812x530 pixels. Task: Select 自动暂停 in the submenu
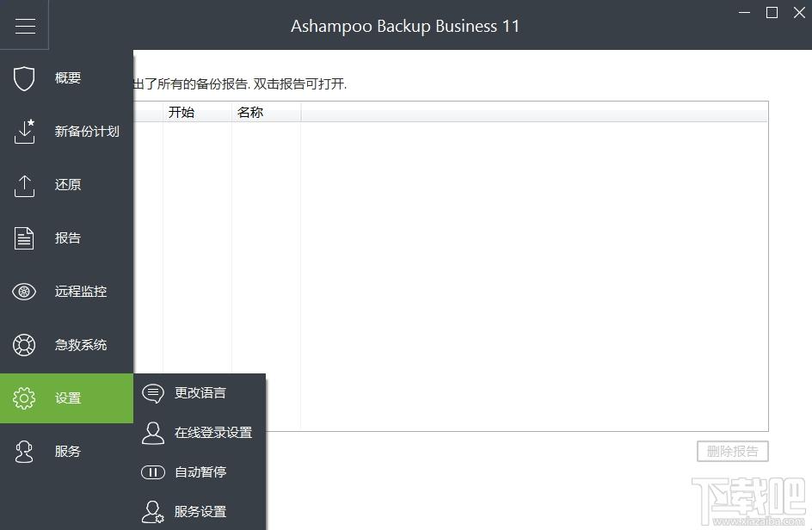[x=200, y=472]
